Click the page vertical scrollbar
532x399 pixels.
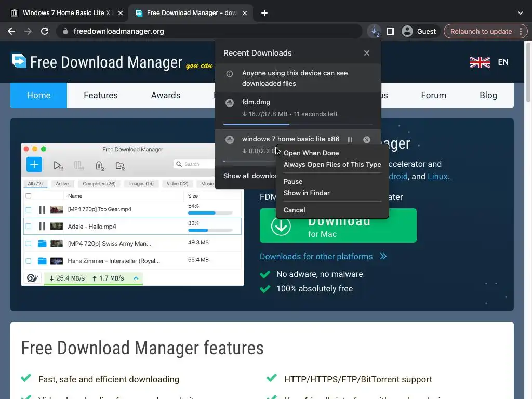(528, 72)
